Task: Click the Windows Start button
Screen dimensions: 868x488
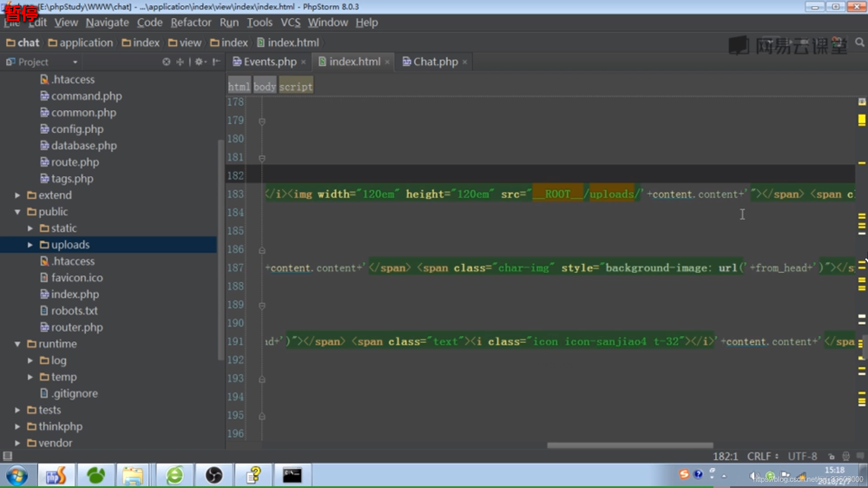Action: click(17, 475)
